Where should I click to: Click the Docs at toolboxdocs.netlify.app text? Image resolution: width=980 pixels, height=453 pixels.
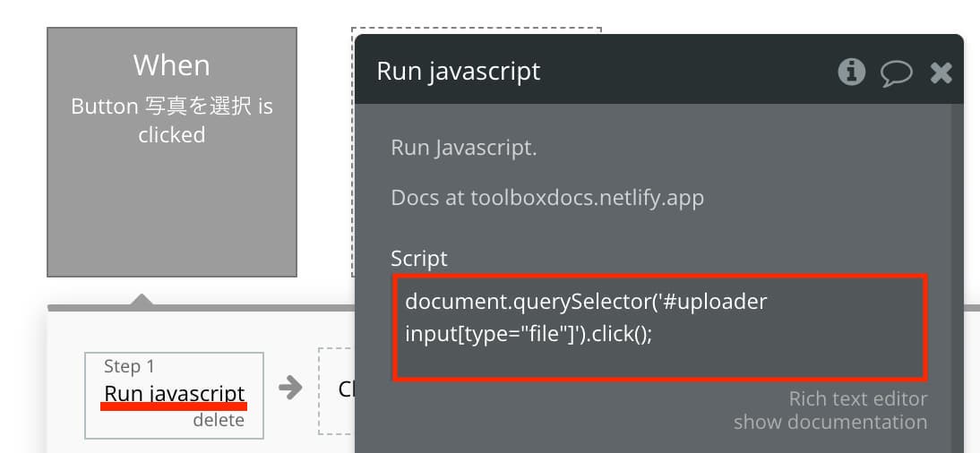546,198
